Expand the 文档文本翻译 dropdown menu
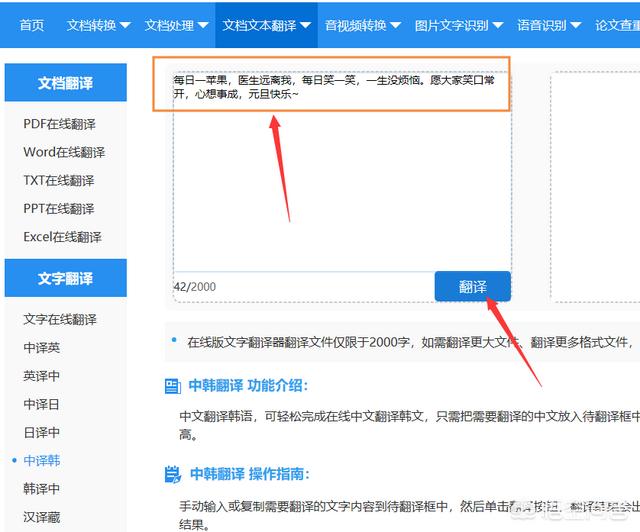 click(265, 24)
